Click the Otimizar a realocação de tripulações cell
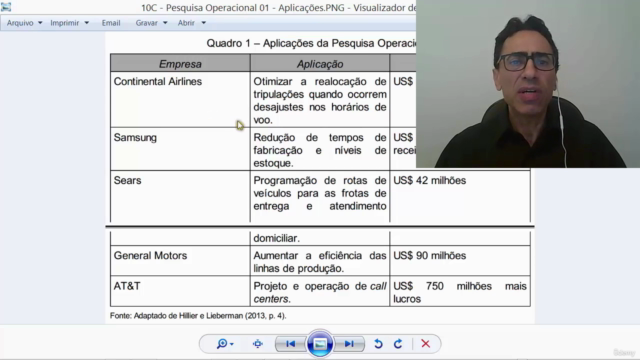640x360 pixels. pyautogui.click(x=320, y=100)
